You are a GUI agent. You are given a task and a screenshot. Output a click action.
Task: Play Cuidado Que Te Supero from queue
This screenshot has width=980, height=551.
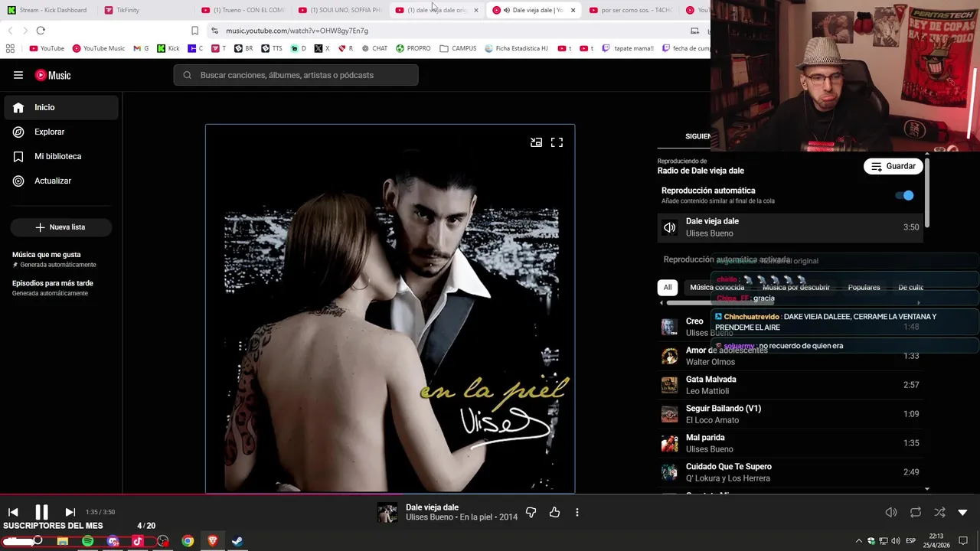tap(790, 472)
